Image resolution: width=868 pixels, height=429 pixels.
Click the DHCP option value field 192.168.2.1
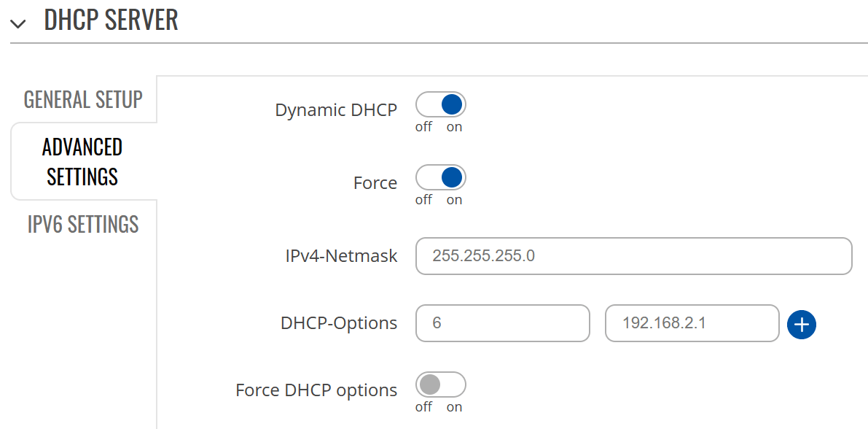coord(691,323)
